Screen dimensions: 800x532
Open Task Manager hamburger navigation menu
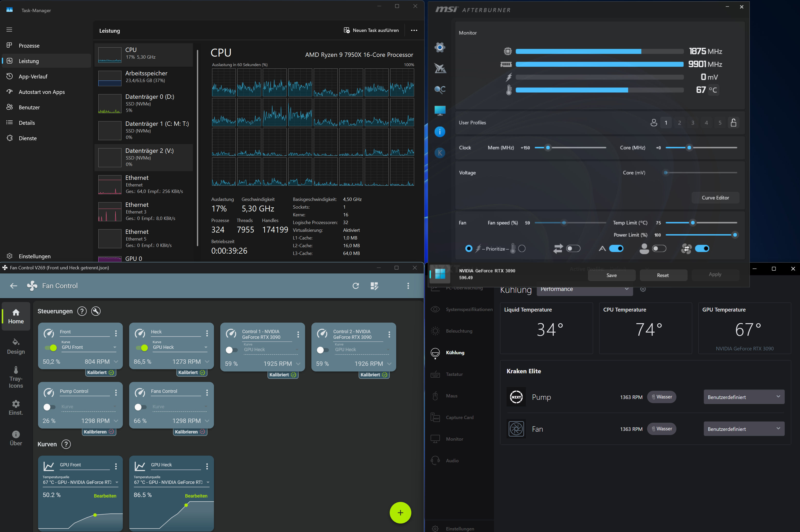pyautogui.click(x=10, y=30)
